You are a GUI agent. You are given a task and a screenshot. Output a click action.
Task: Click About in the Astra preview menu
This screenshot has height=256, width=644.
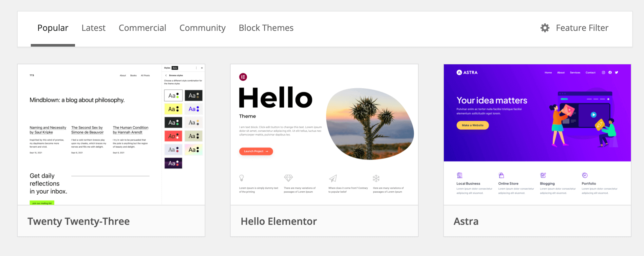561,73
